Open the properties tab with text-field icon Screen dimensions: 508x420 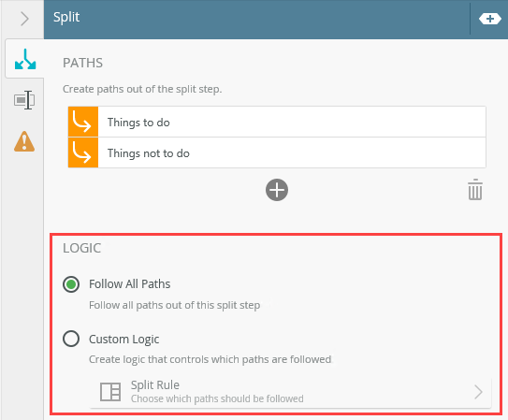point(24,100)
